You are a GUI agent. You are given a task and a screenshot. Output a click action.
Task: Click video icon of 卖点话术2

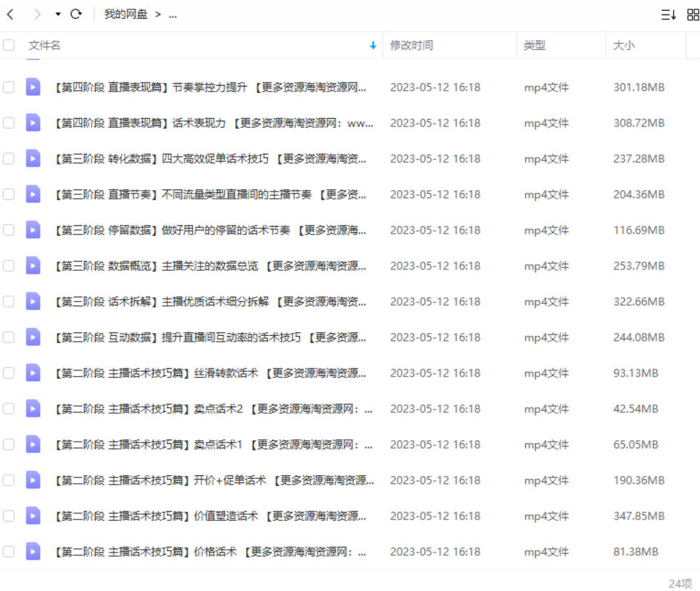click(x=33, y=408)
